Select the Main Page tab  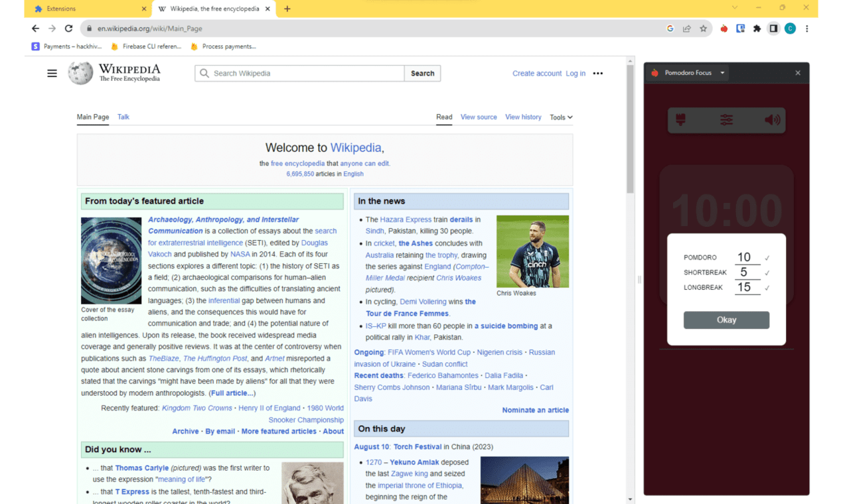coord(93,117)
